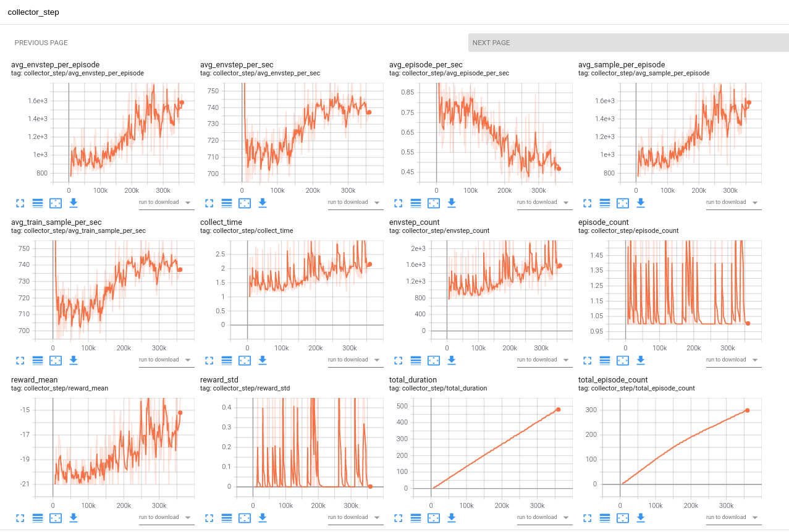789x532 pixels.
Task: Fit domain to data on avg_envstep_per_episode chart
Action: (x=56, y=203)
